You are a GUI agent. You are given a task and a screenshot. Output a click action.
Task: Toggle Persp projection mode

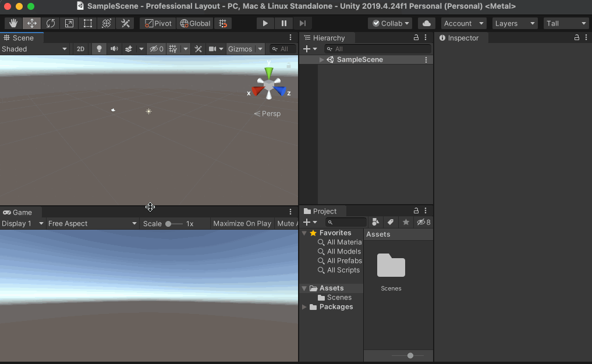pos(267,113)
